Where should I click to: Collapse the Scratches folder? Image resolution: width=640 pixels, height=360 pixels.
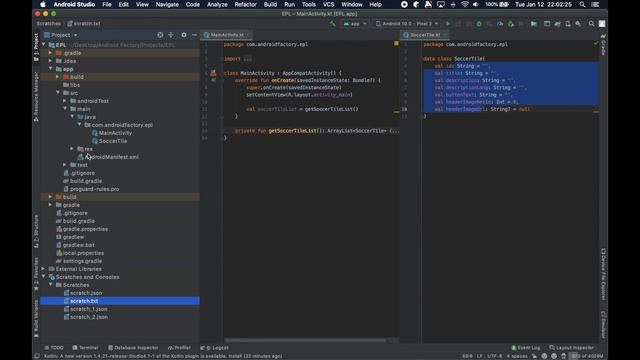50,285
